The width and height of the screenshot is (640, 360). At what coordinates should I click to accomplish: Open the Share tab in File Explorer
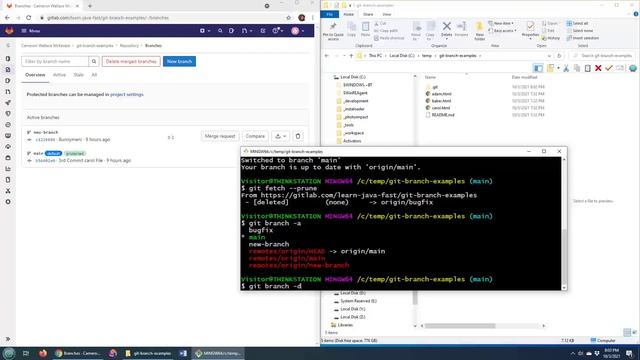[x=368, y=14]
